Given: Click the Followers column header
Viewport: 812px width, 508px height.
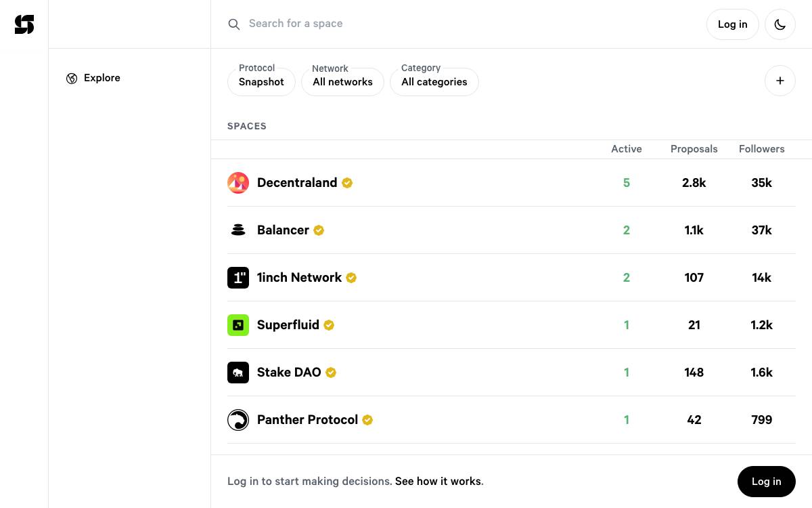Looking at the screenshot, I should click(762, 149).
